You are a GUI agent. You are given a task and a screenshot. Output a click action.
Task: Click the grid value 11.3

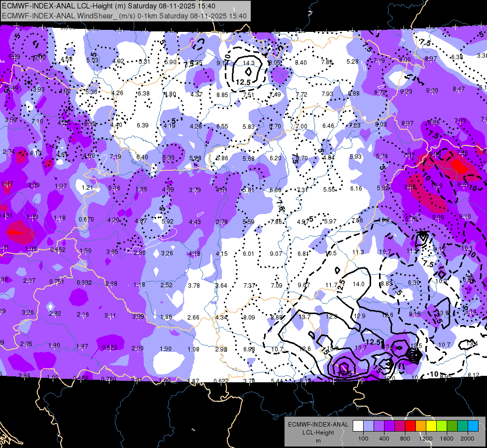(358, 252)
